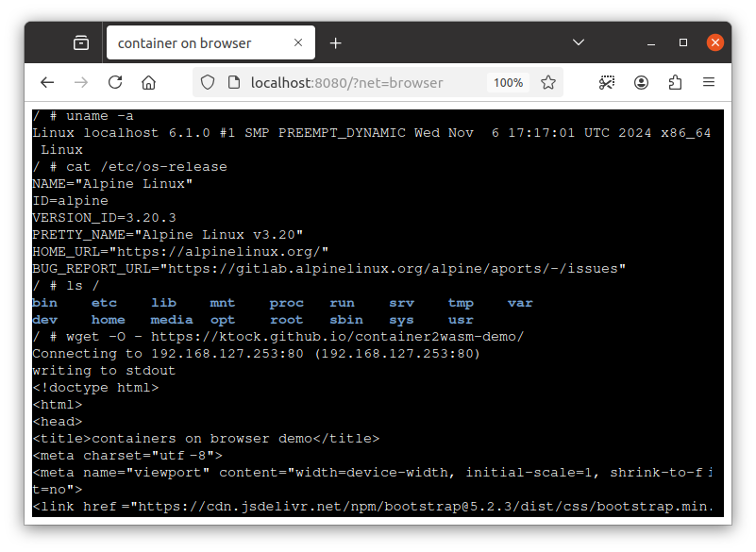
Task: Close the browser with orange X
Action: tap(715, 42)
